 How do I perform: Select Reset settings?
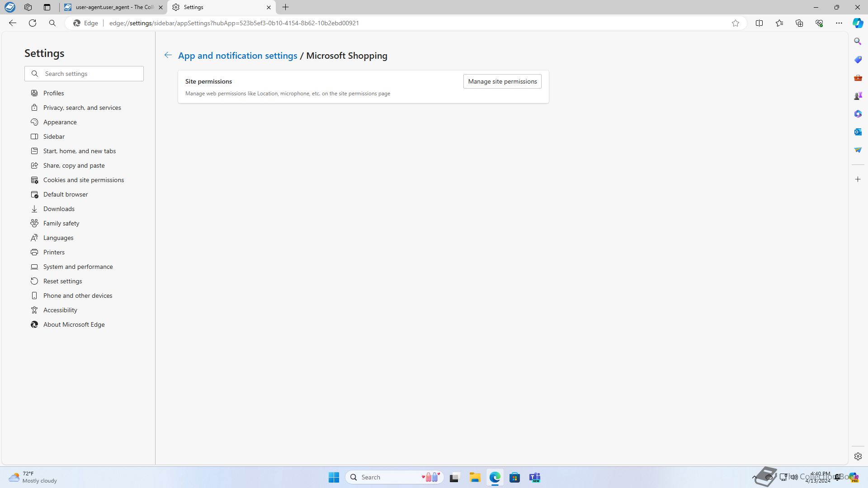tap(62, 281)
